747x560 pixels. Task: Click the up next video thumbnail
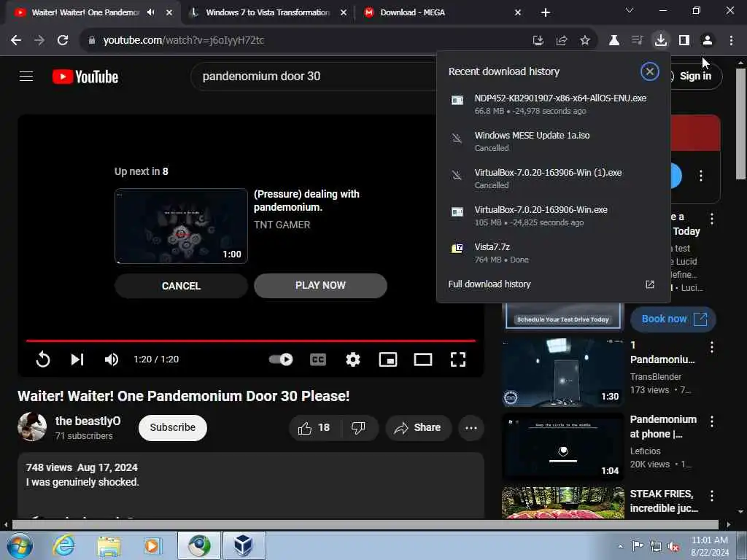pos(181,226)
